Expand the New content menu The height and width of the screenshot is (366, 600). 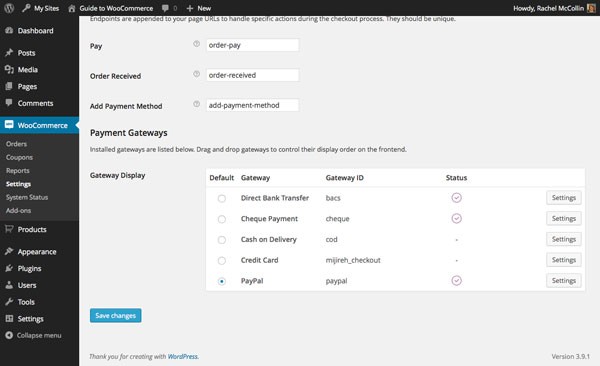tap(199, 8)
